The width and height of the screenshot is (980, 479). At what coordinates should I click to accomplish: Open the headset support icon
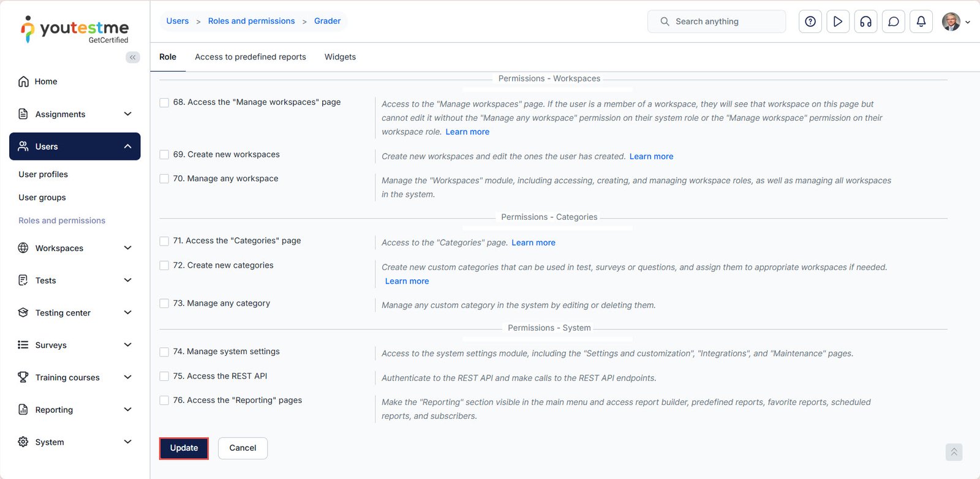pyautogui.click(x=865, y=21)
